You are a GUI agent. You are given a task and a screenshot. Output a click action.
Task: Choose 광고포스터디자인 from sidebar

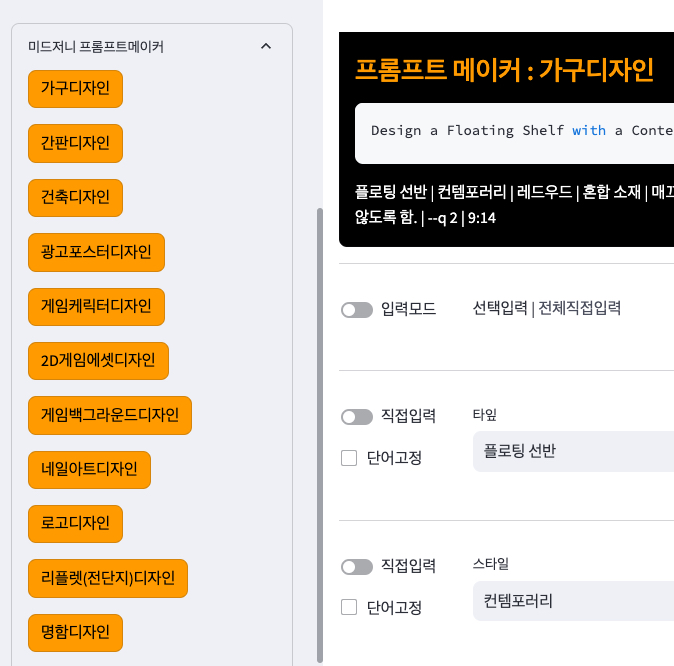click(96, 251)
